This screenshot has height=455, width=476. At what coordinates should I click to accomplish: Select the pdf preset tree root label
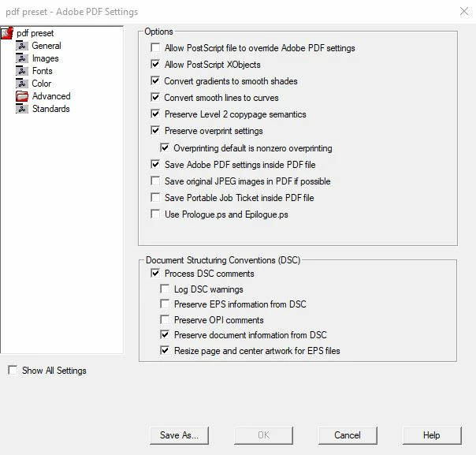35,33
